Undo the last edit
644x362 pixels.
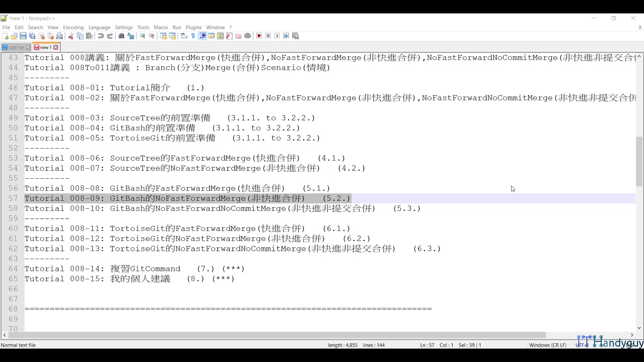101,36
